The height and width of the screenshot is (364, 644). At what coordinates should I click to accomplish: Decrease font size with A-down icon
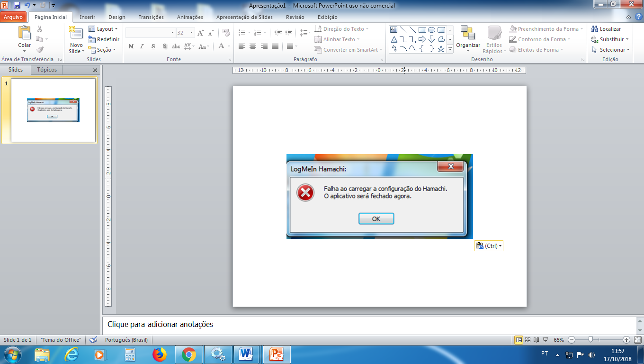pyautogui.click(x=210, y=33)
